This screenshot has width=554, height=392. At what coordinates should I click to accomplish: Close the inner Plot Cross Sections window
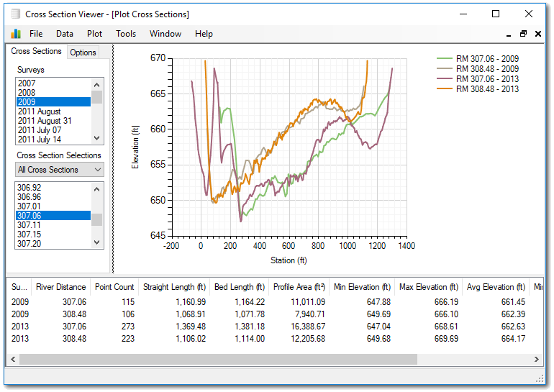(537, 34)
